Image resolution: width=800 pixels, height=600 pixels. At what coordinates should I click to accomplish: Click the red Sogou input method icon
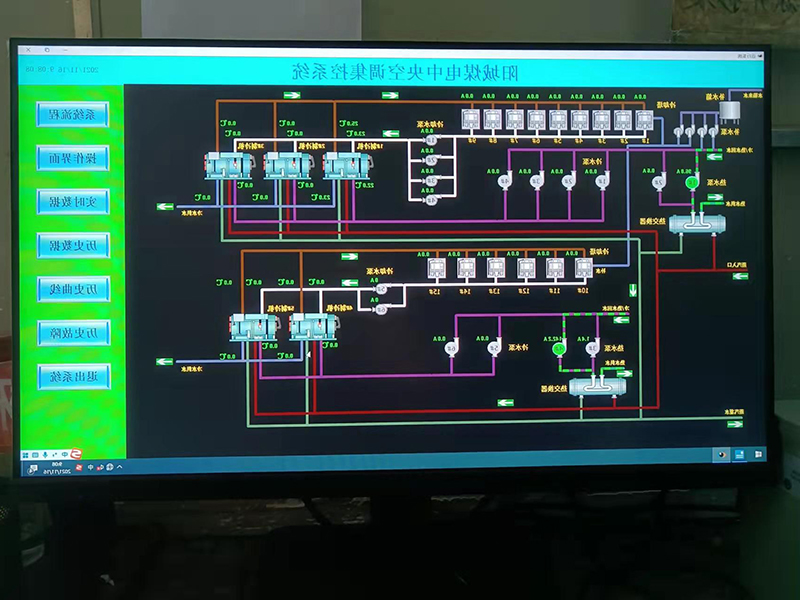(x=74, y=455)
